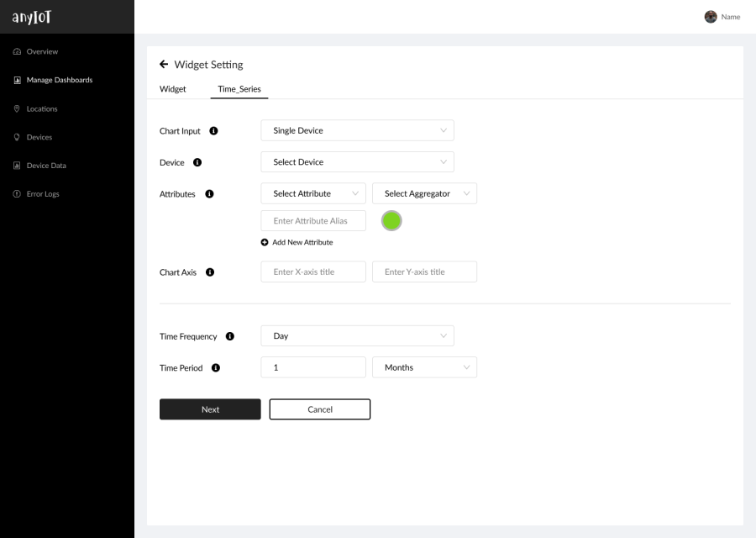The width and height of the screenshot is (756, 538).
Task: Click the Time Frequency label
Action: pyautogui.click(x=188, y=336)
